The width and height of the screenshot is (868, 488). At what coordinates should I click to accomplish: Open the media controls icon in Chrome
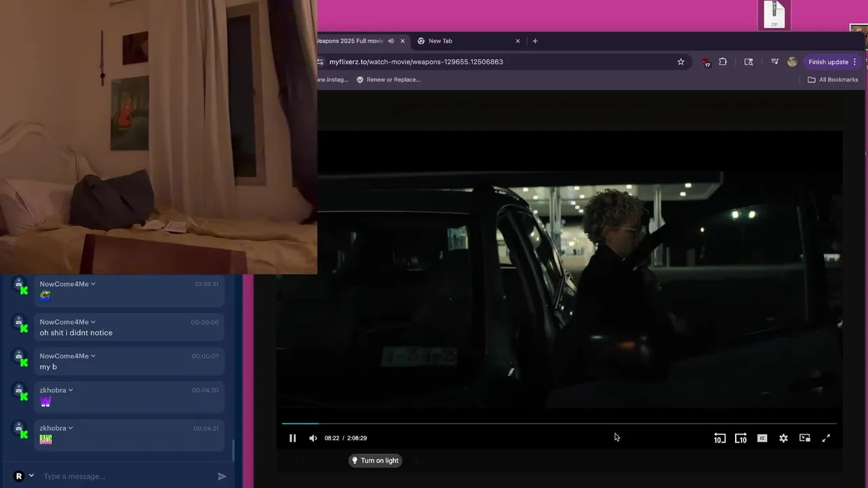(774, 62)
